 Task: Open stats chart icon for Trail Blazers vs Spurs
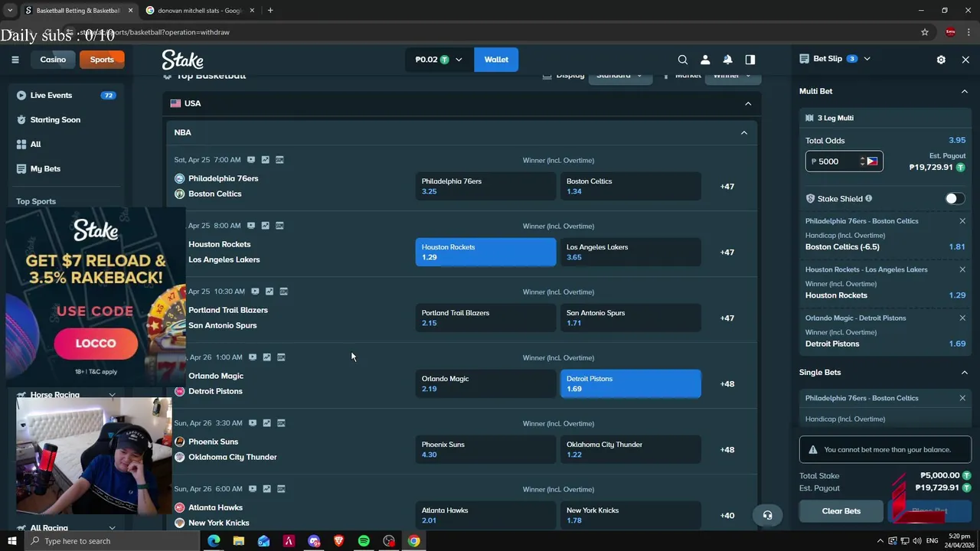[x=269, y=292]
